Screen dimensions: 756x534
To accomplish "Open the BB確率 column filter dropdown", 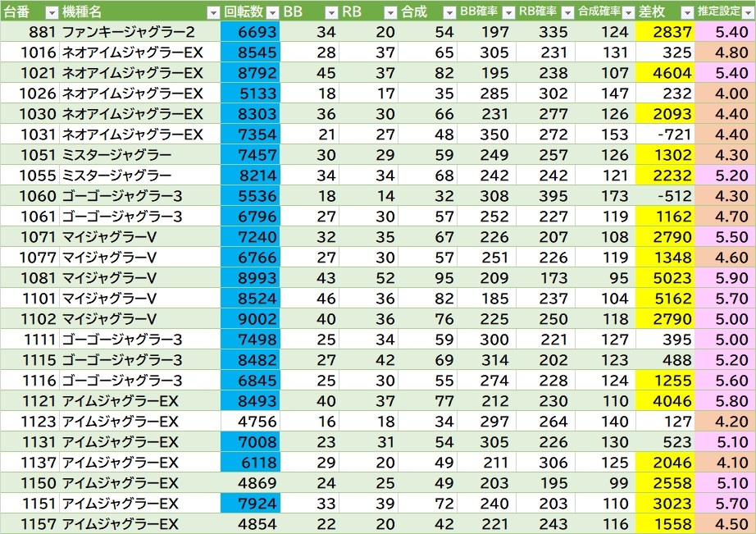I will coord(508,12).
